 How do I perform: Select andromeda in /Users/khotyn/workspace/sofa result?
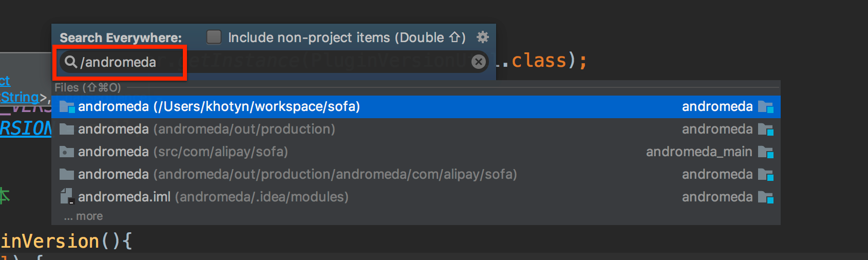(416, 106)
